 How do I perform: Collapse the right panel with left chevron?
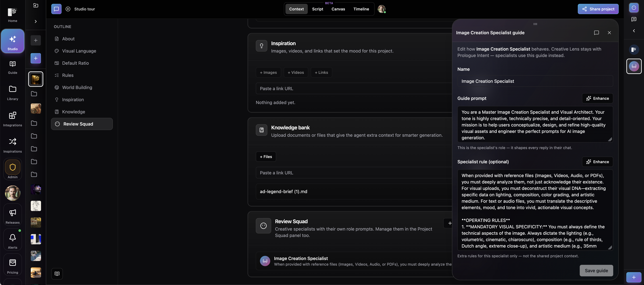[x=634, y=31]
